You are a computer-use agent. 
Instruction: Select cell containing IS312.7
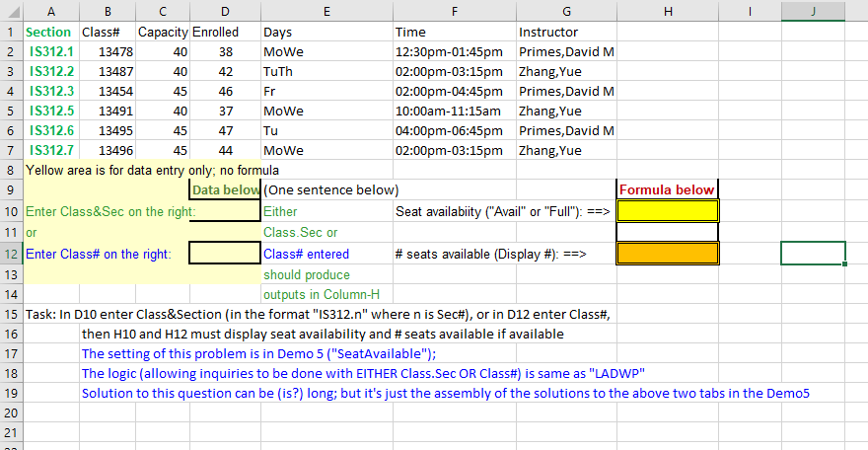tap(51, 150)
